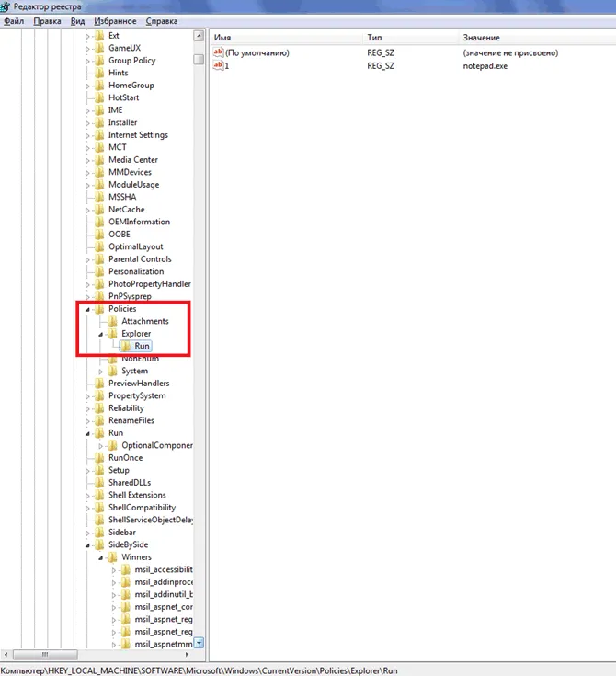Select the SharedDLLs key

point(130,483)
